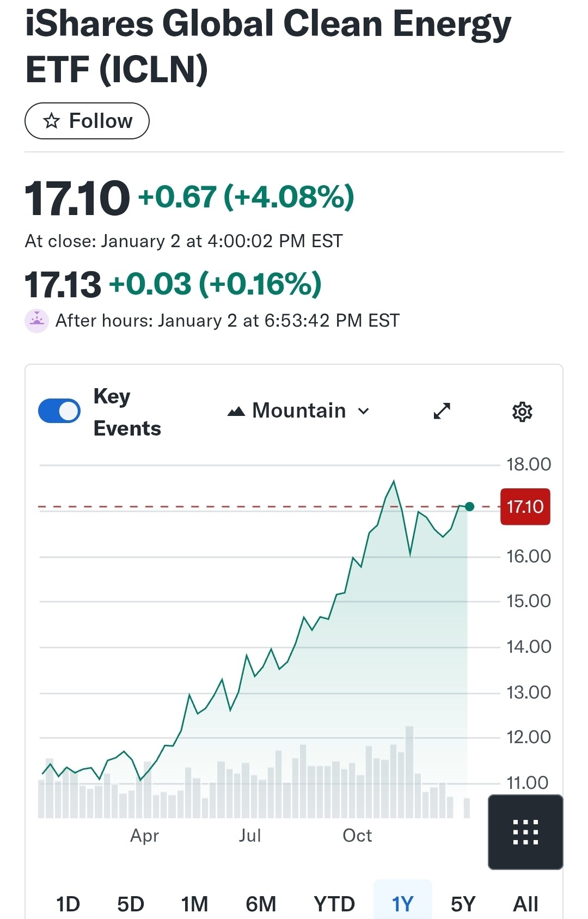Click the chevron next to Mountain

364,412
